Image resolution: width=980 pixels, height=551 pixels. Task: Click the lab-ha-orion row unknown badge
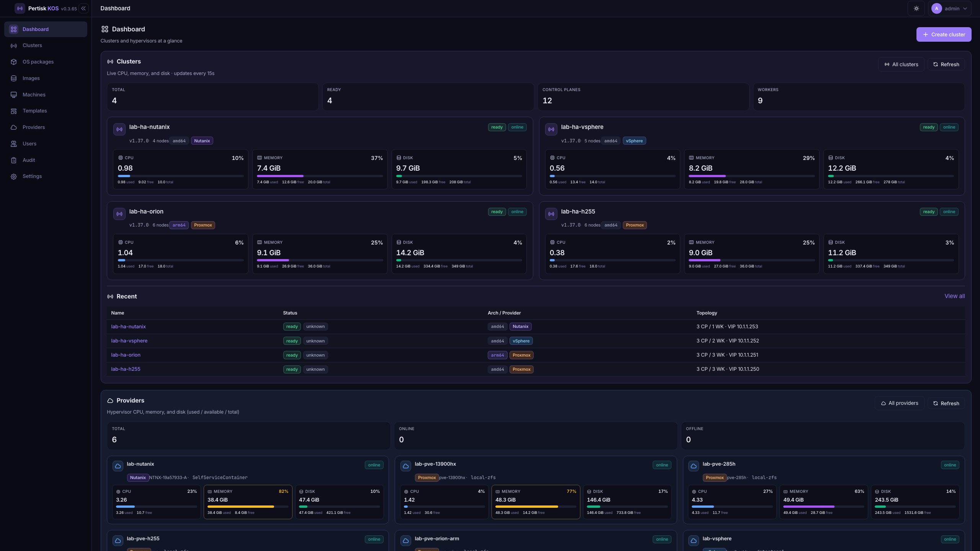(315, 355)
